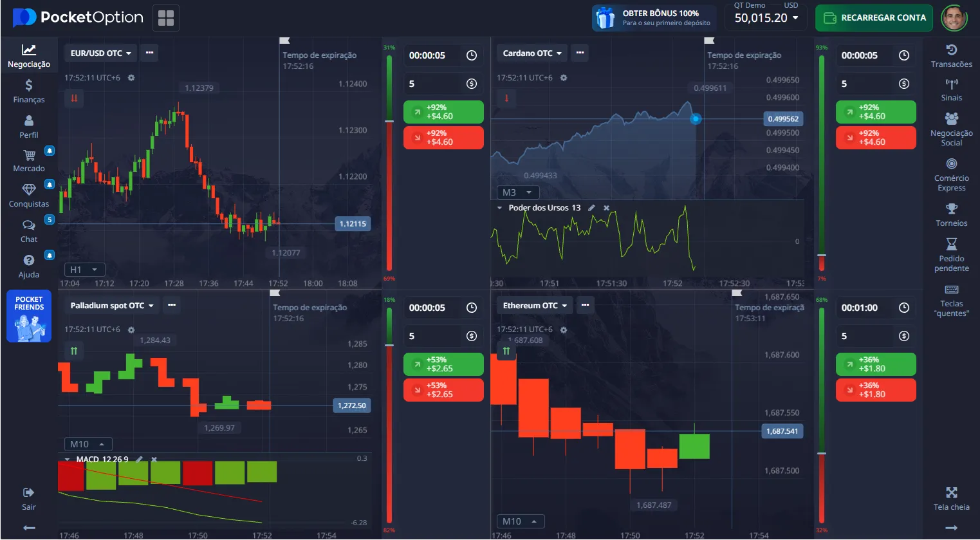The height and width of the screenshot is (540, 980).
Task: Open the Palladium spot OTC asset dropdown
Action: [111, 306]
